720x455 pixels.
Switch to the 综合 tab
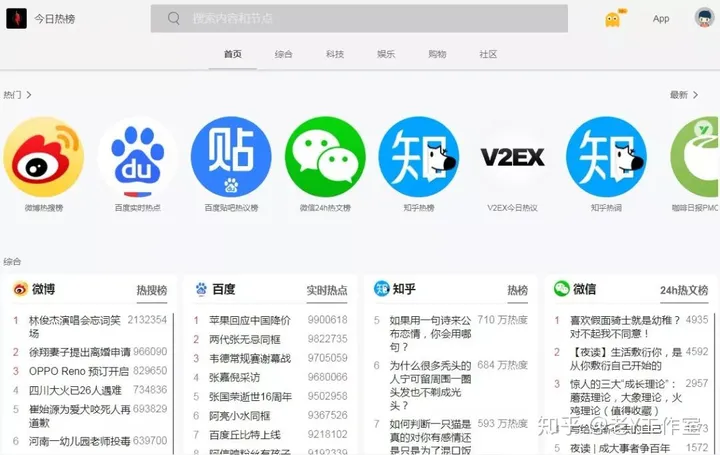tap(283, 54)
